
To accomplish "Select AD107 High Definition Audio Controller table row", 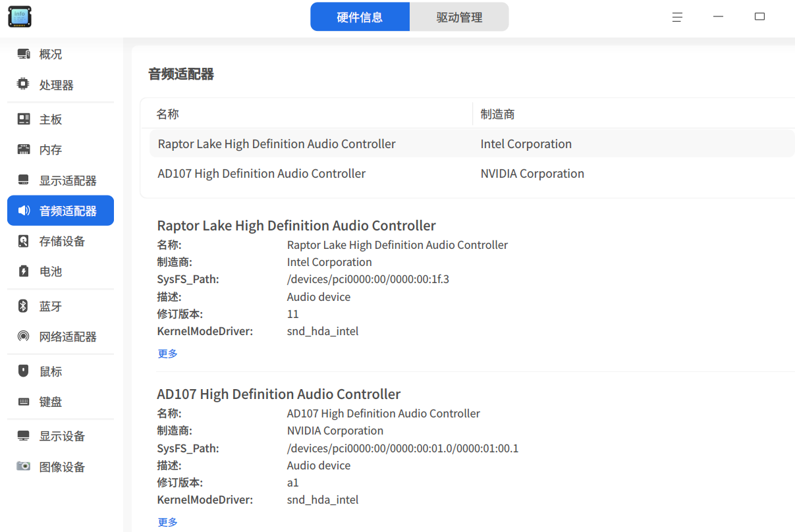I will 472,174.
